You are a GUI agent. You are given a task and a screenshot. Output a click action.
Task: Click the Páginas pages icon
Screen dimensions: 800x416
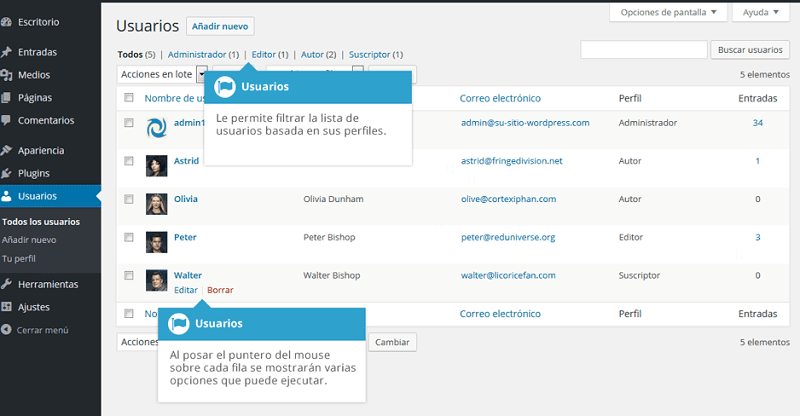[7, 98]
